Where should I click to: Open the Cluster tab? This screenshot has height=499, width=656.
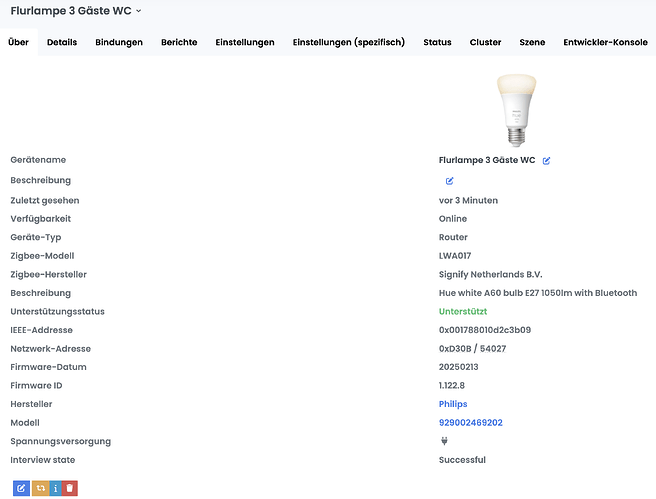pos(485,42)
